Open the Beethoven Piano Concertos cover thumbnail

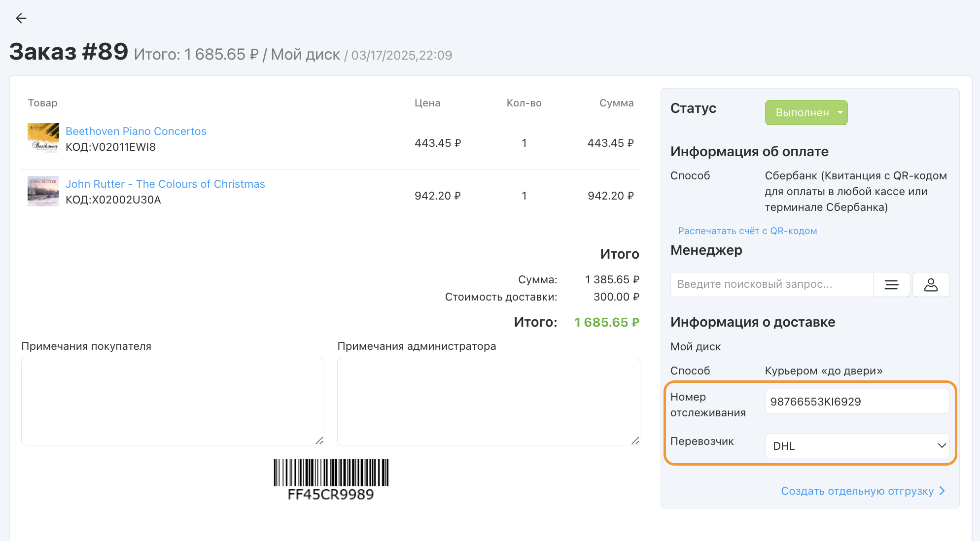43,138
